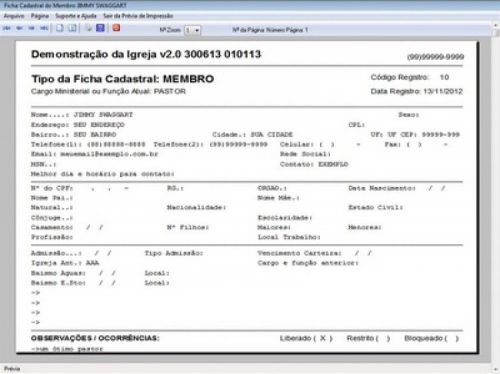Select two-page view icon
The height and width of the screenshot is (374, 500).
coord(72,28)
